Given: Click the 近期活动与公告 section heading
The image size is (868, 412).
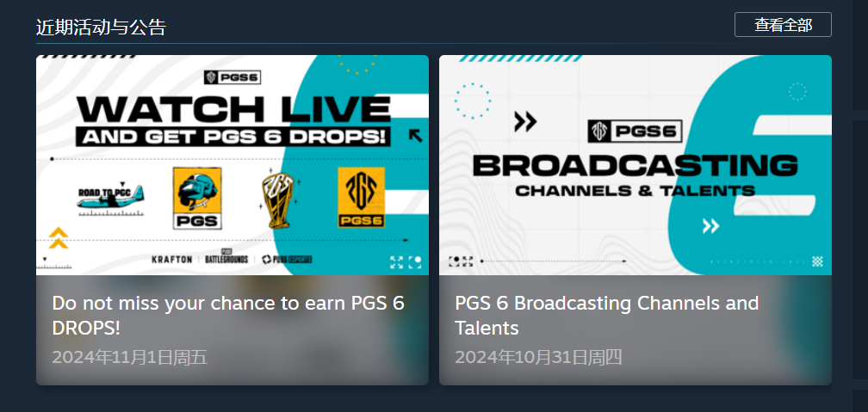Looking at the screenshot, I should (102, 27).
